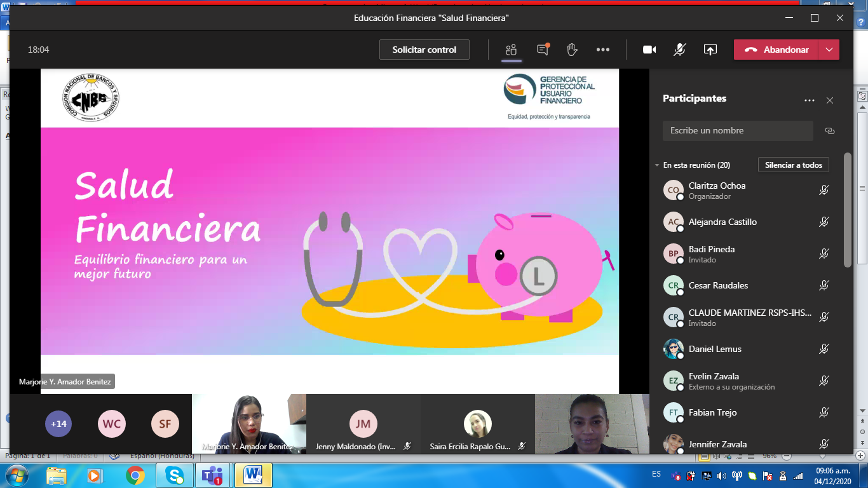Screen dimensions: 868x488
Task: Toggle the camera on
Action: pos(649,50)
